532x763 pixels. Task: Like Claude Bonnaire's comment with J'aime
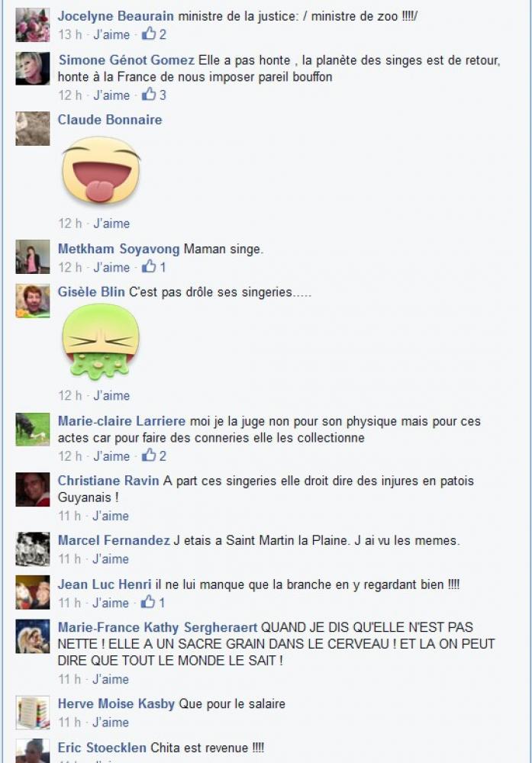(x=111, y=224)
